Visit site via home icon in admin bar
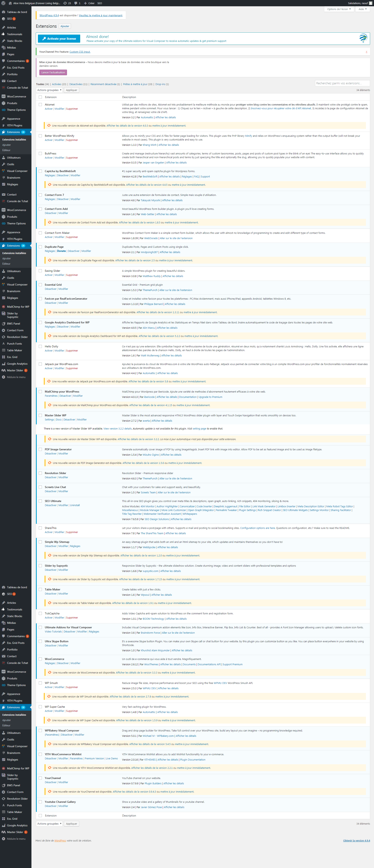This screenshot has height=868, width=374. [10, 3]
